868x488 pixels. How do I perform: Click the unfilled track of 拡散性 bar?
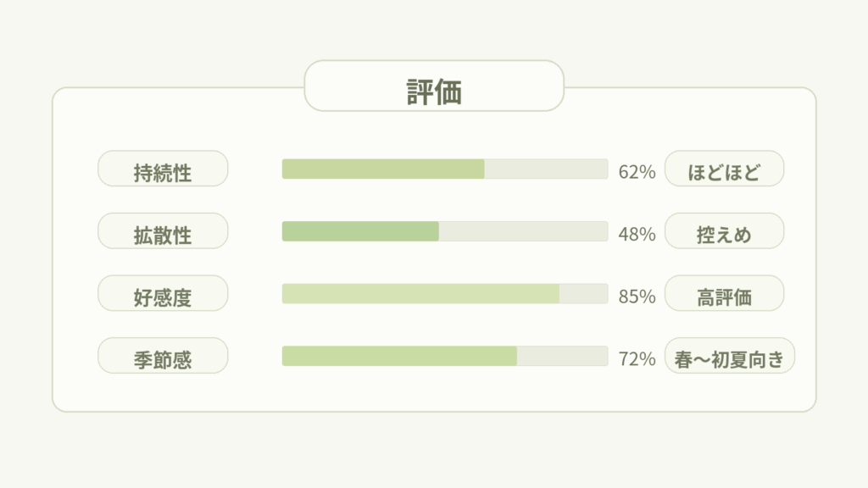(x=523, y=231)
